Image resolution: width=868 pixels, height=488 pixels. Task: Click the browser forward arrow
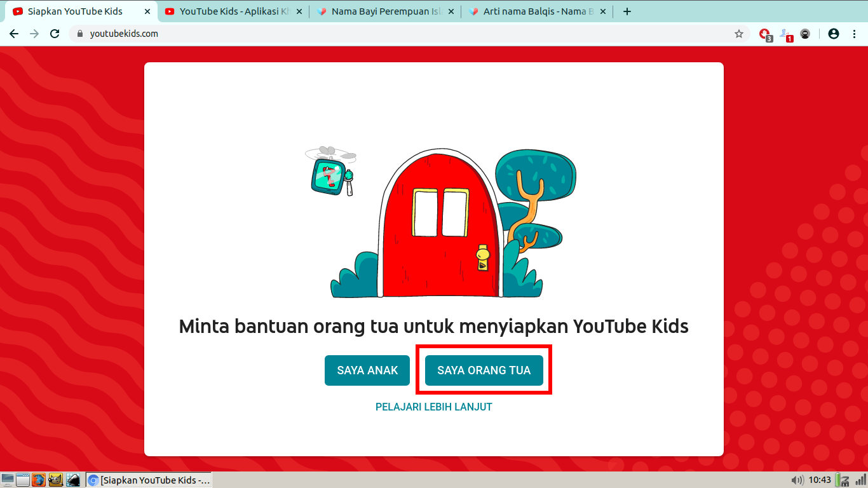point(34,34)
